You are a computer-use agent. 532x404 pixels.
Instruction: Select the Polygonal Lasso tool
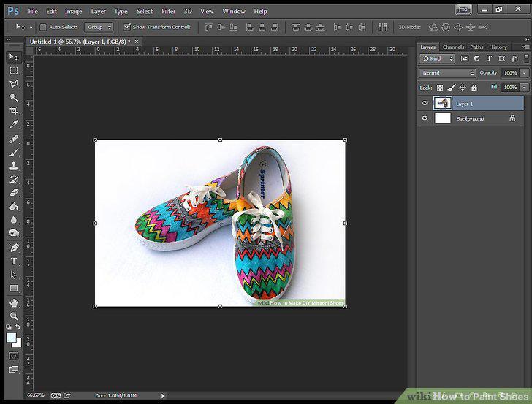14,84
